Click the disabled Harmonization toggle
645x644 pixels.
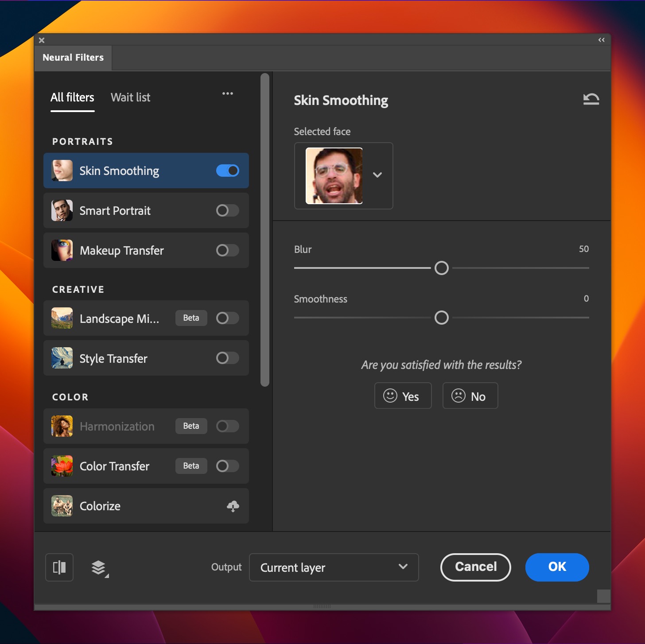tap(228, 426)
